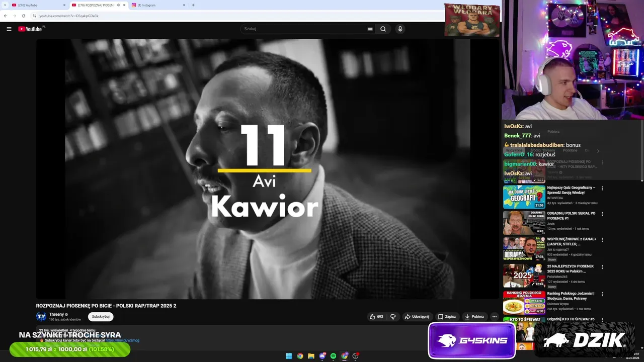The width and height of the screenshot is (644, 362).
Task: Open options menu for 25 NAJLEPSZYCH PIOSENEK
Action: coord(602,267)
